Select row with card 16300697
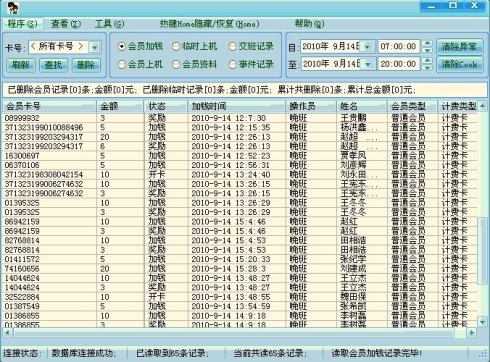Image resolution: width=490 pixels, height=362 pixels. (x=240, y=156)
